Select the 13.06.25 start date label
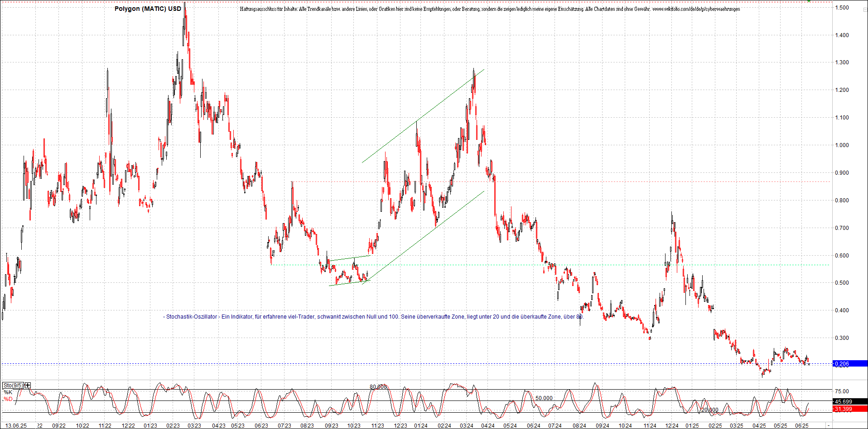The height and width of the screenshot is (429, 868). point(17,425)
